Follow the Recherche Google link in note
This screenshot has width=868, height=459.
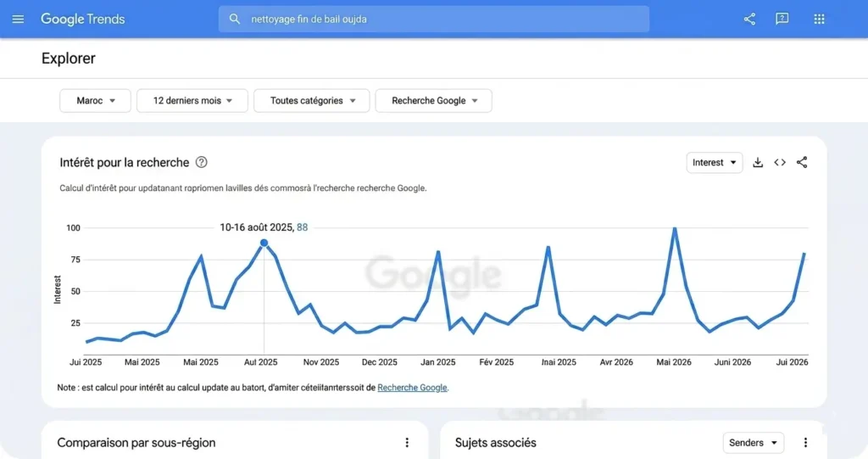click(413, 388)
